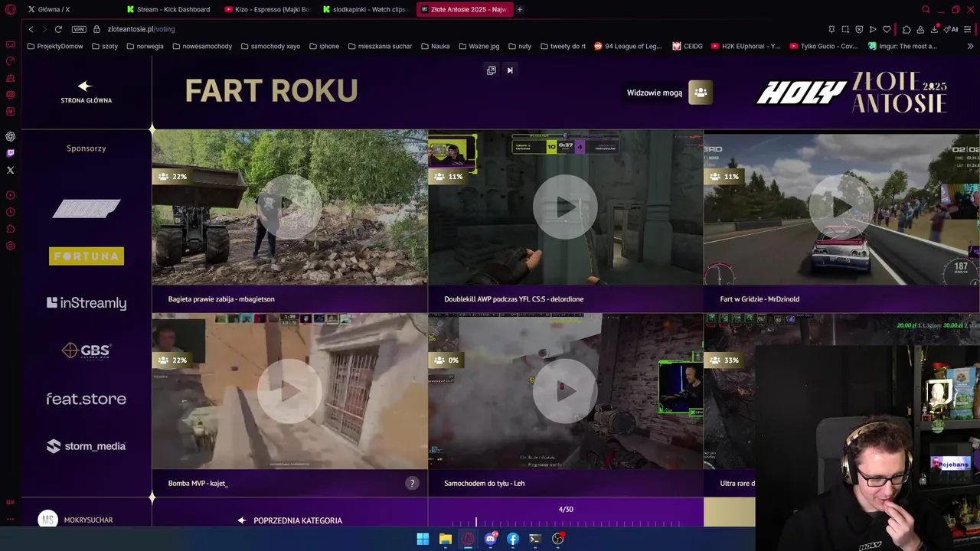This screenshot has width=980, height=551.
Task: Open GX Cleaner icon in sidebar
Action: [10, 78]
